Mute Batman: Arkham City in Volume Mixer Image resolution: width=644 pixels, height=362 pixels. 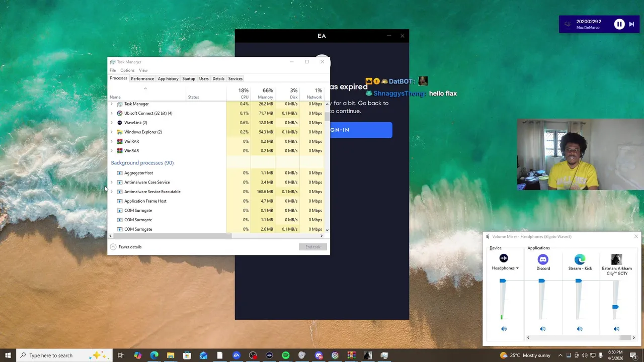[616, 329]
